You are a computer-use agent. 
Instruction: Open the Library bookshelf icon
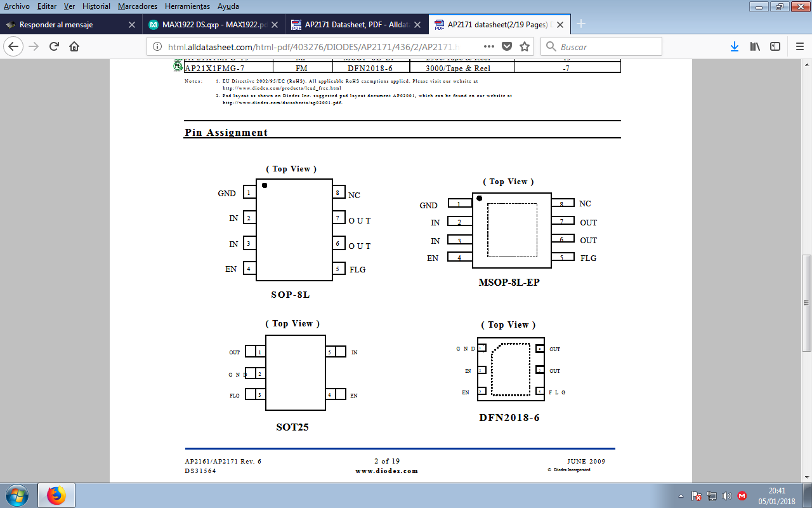pyautogui.click(x=755, y=46)
